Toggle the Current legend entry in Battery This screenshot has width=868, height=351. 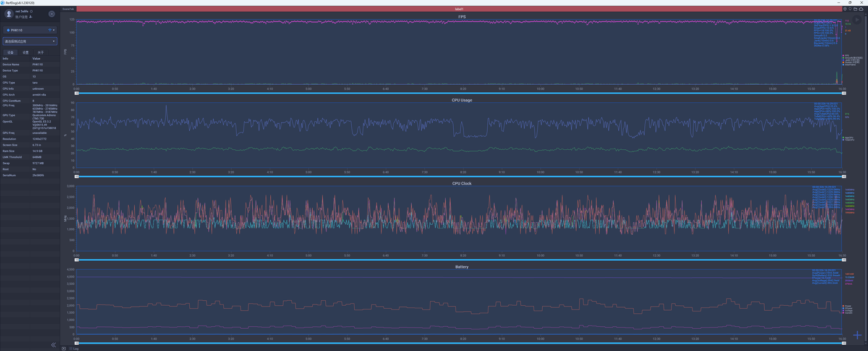(847, 313)
